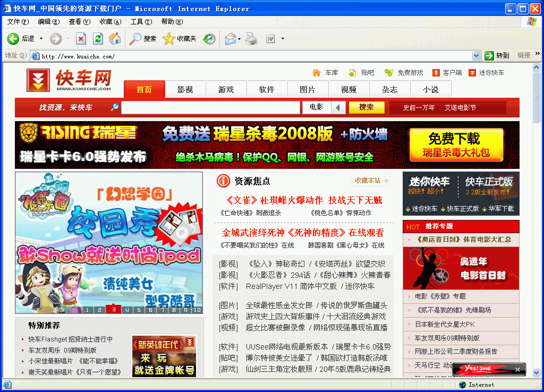Collapse the 《奥运首日封》 topic arrow
The width and height of the screenshot is (544, 392).
click(x=410, y=240)
